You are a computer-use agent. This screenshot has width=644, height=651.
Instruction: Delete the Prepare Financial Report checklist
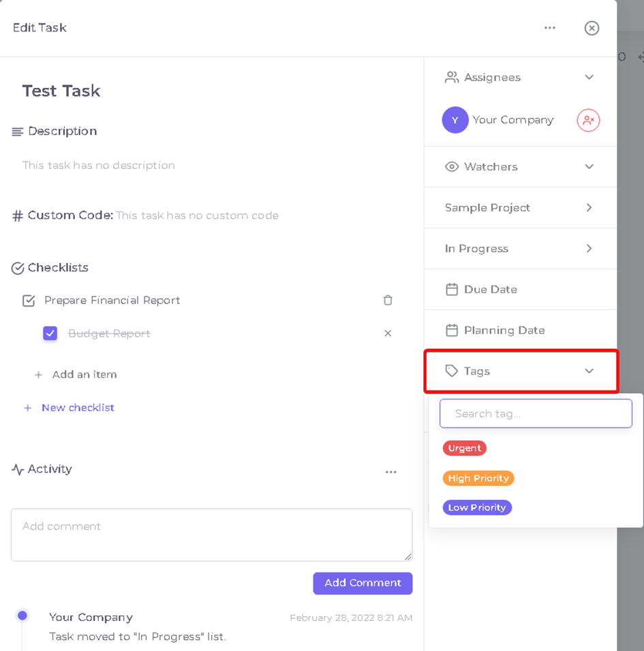[x=388, y=300]
